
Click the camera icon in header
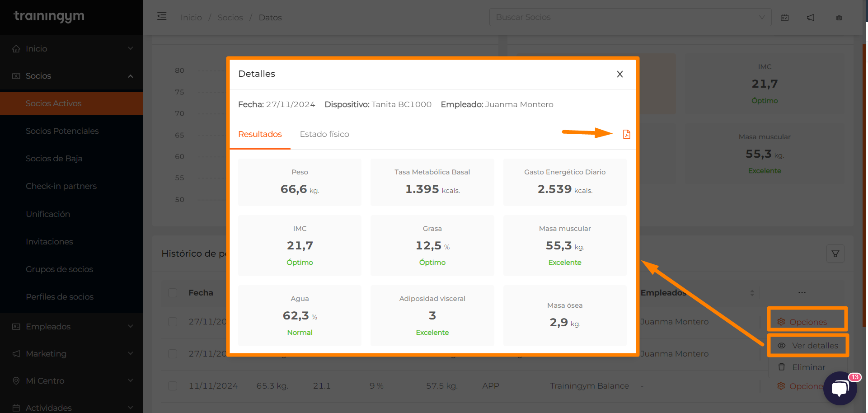point(839,18)
